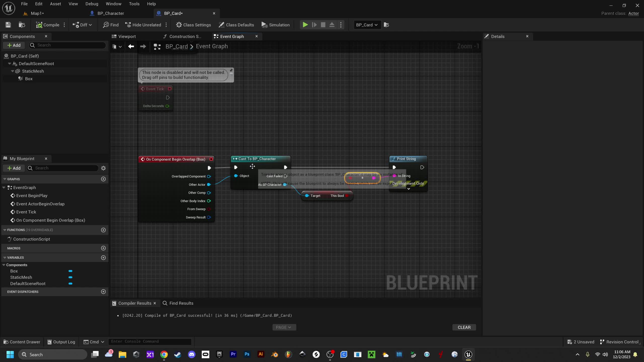This screenshot has height=362, width=644.
Task: Click the Compile button
Action: pyautogui.click(x=48, y=25)
